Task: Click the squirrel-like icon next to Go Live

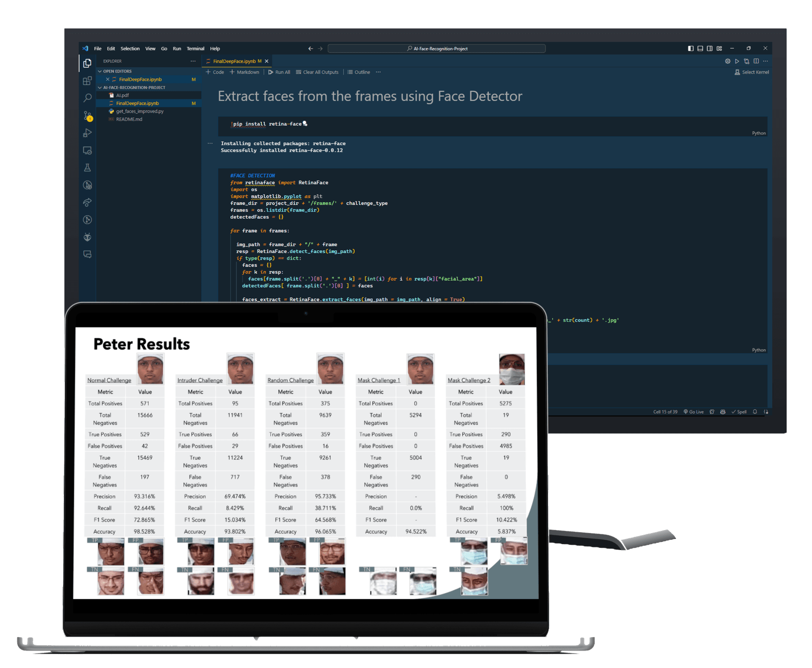Action: (712, 412)
